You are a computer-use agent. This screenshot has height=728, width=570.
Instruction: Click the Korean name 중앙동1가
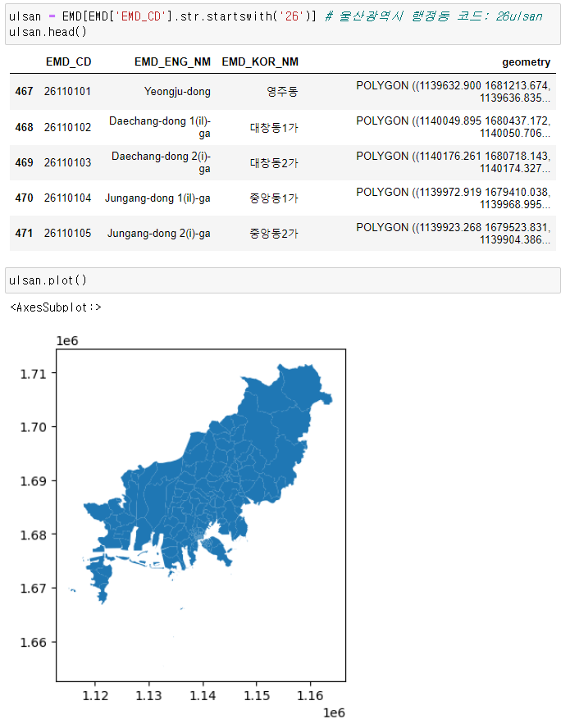point(274,198)
